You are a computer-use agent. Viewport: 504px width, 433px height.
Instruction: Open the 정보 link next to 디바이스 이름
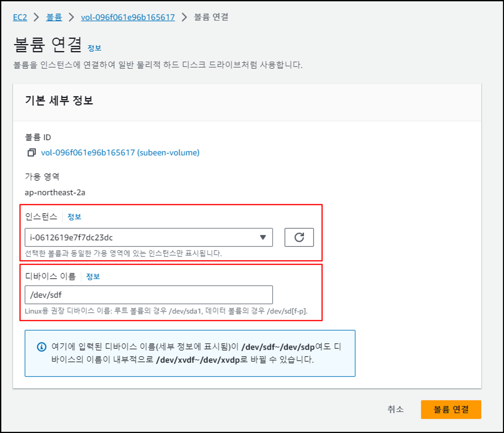(x=93, y=276)
